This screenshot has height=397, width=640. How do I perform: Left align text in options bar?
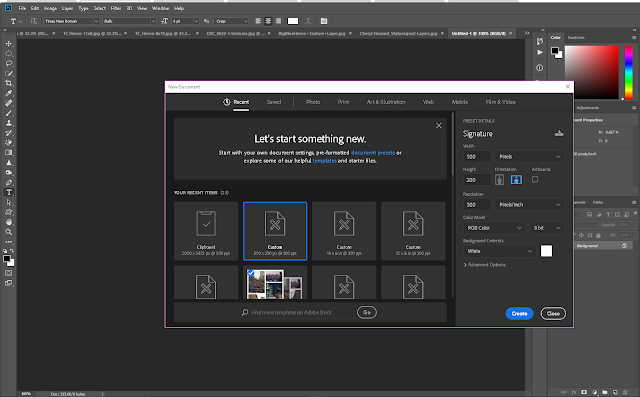click(258, 21)
